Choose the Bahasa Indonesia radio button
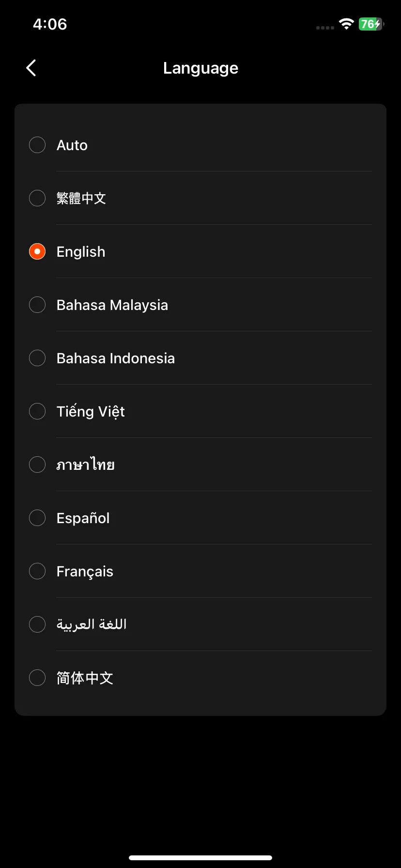Screen dimensions: 401x868 point(37,358)
